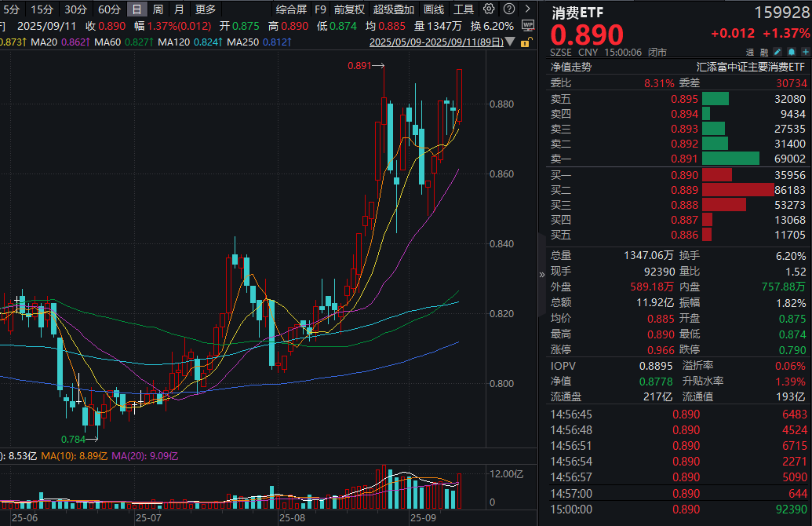
Task: Open the 更多 timeframe dropdown
Action: click(x=206, y=9)
